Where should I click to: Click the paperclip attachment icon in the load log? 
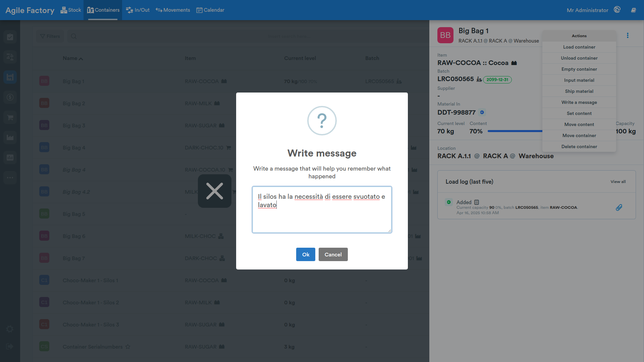coord(619,207)
